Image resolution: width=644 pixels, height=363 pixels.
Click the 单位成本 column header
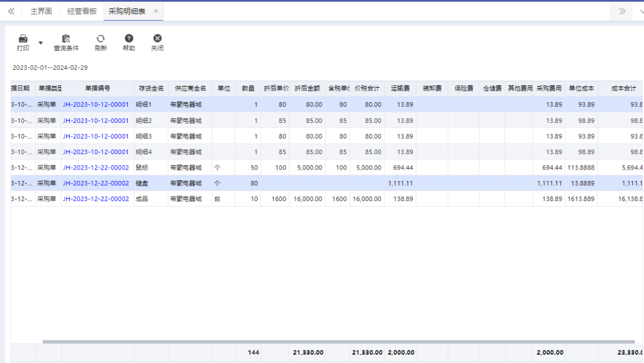pyautogui.click(x=581, y=88)
